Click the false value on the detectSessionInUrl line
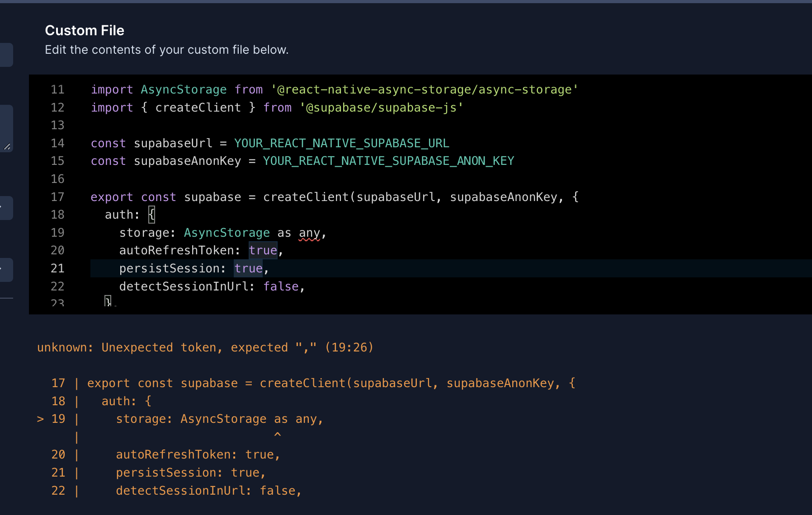 [281, 286]
